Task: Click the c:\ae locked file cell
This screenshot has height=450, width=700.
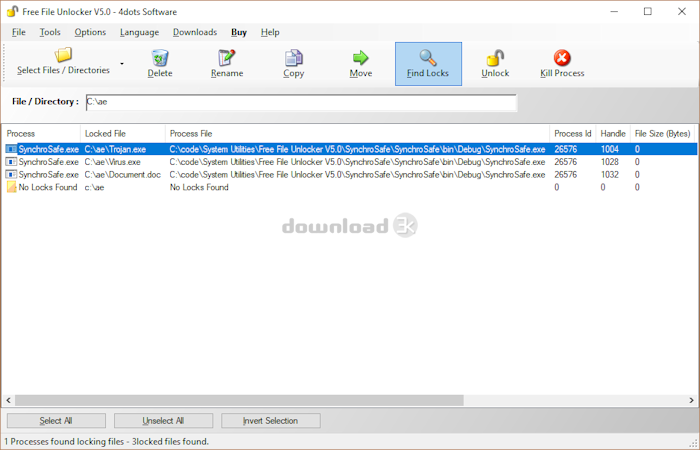Action: coord(94,187)
